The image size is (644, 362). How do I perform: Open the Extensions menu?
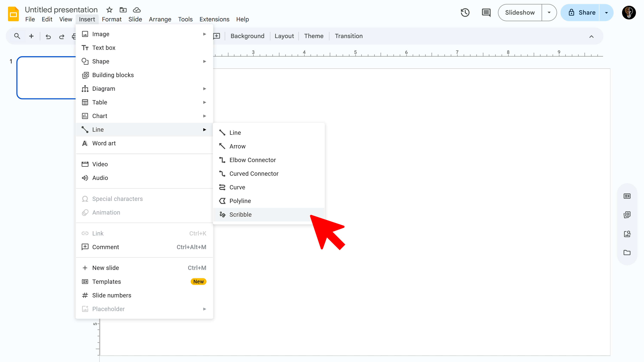coord(214,19)
